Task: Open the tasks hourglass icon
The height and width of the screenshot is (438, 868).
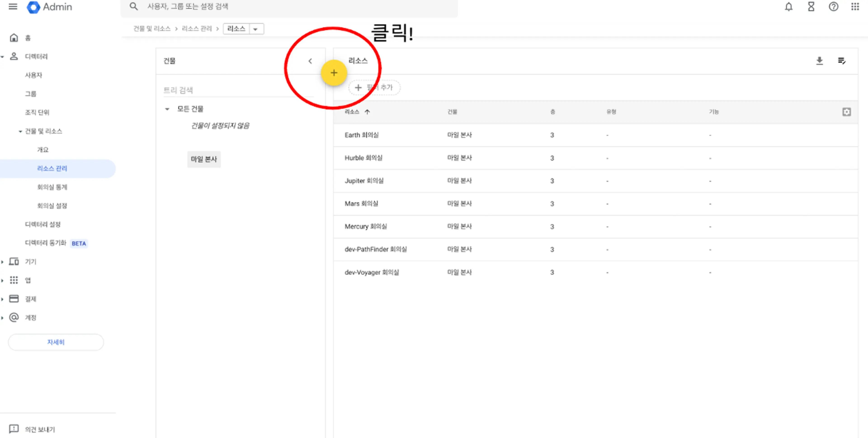Action: click(811, 7)
